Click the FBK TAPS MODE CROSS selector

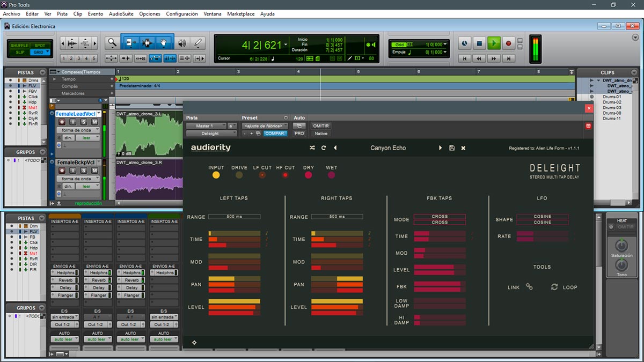pyautogui.click(x=440, y=219)
